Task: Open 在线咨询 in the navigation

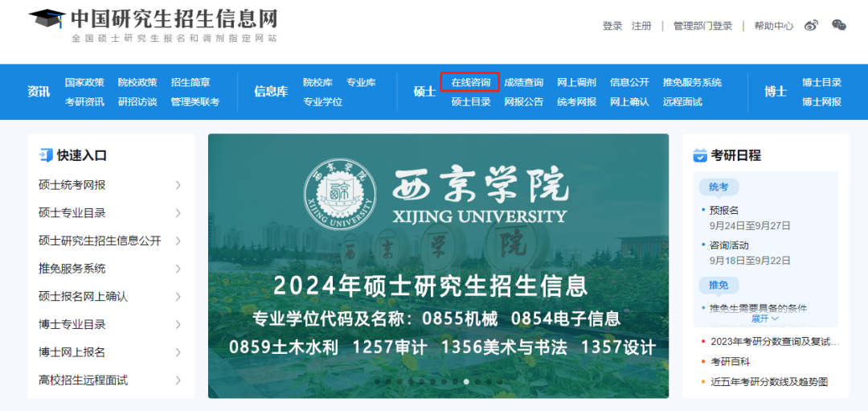Action: pos(470,83)
